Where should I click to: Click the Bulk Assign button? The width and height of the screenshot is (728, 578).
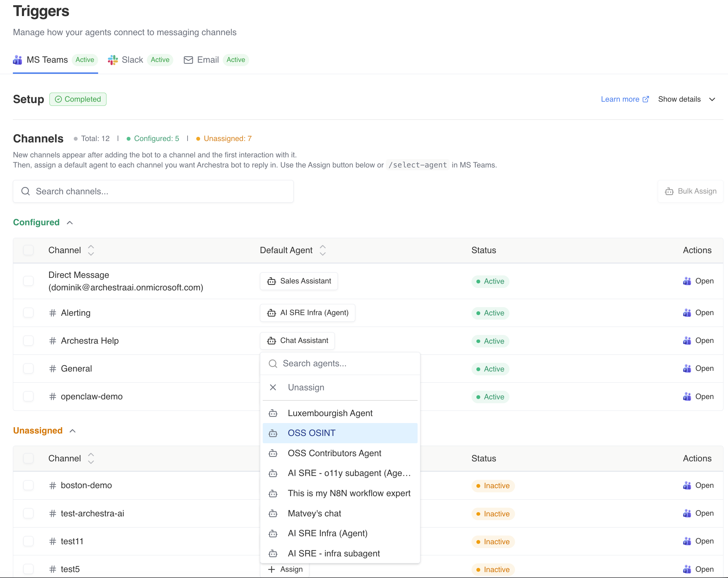[690, 191]
